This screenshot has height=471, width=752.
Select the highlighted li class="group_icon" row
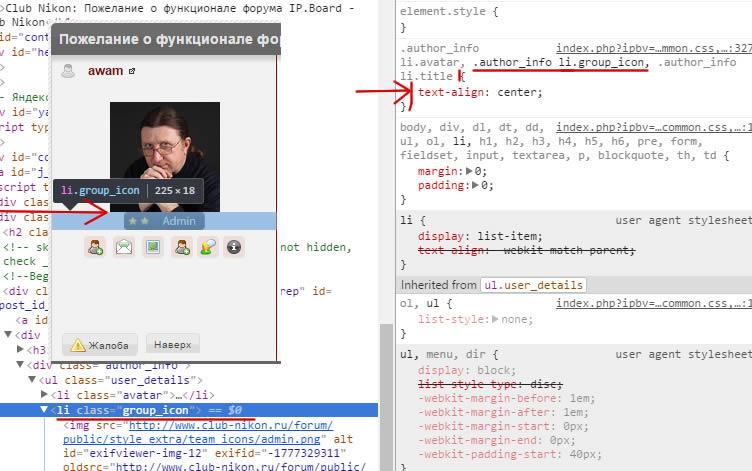(189, 410)
